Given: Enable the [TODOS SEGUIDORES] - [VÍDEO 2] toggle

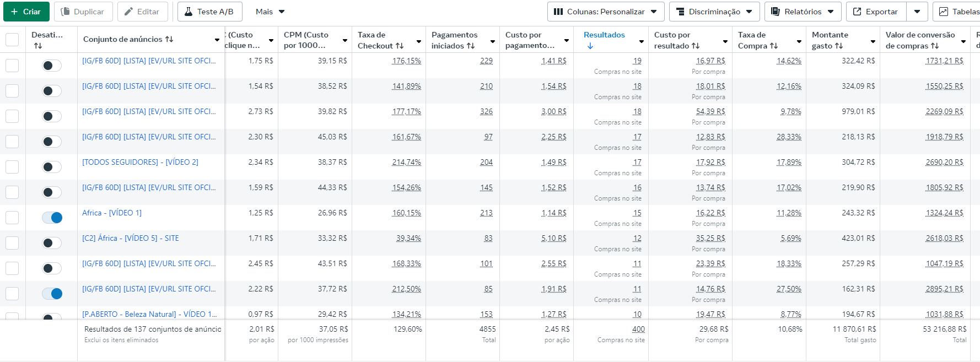Looking at the screenshot, I should pos(52,167).
